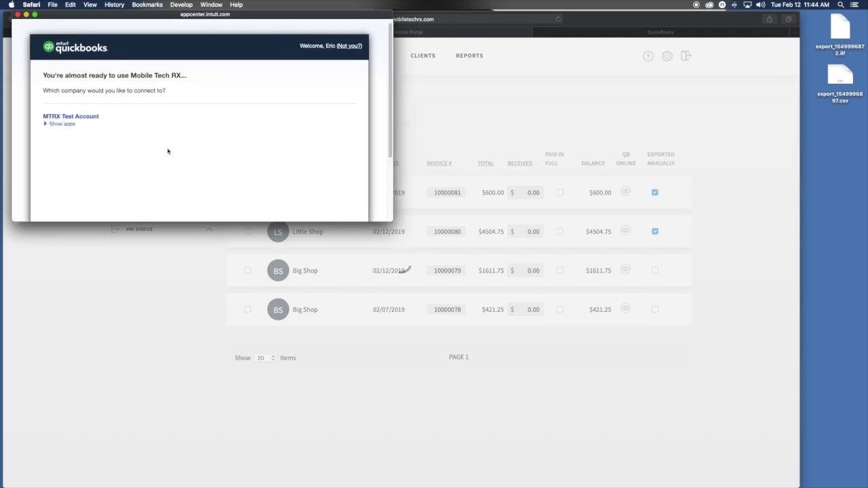
Task: Click the Pay Status filter label
Action: pos(139,229)
